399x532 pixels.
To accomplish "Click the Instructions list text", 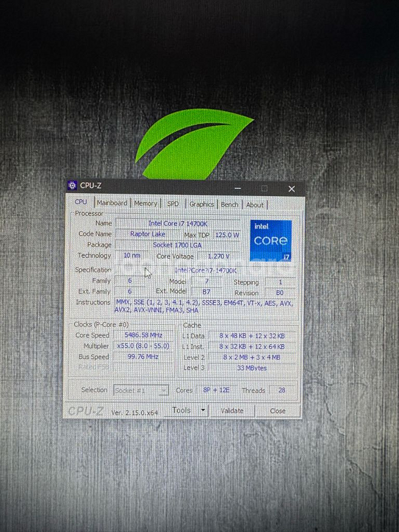I will 203,306.
